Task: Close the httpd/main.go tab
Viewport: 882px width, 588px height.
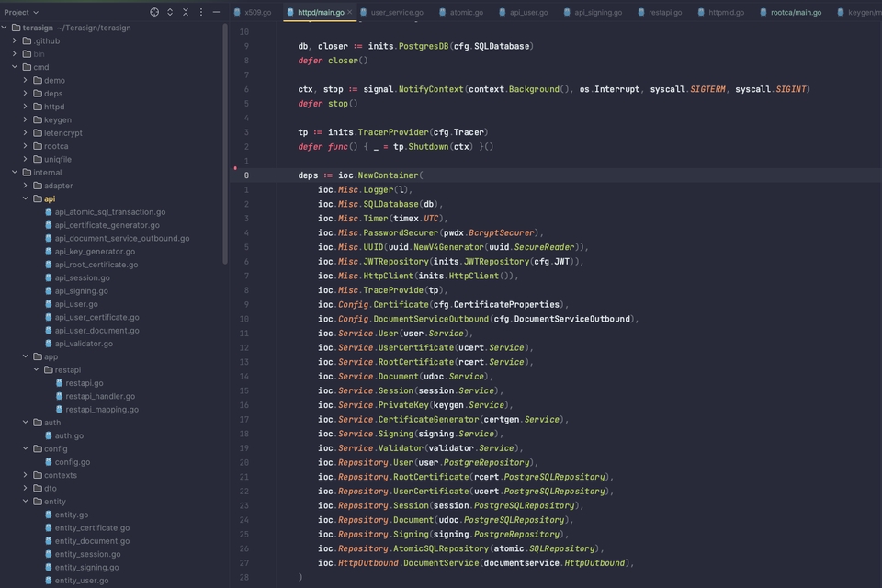Action: [x=351, y=12]
